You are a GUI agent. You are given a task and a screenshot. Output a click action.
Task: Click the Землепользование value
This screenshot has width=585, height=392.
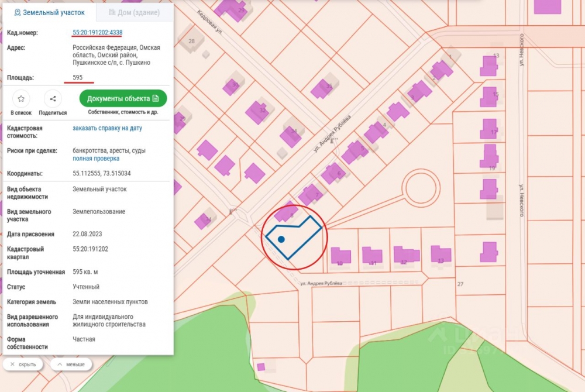coord(99,211)
